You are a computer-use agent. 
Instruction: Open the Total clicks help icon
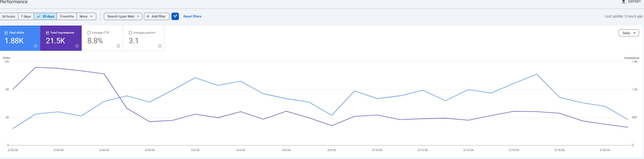36,46
